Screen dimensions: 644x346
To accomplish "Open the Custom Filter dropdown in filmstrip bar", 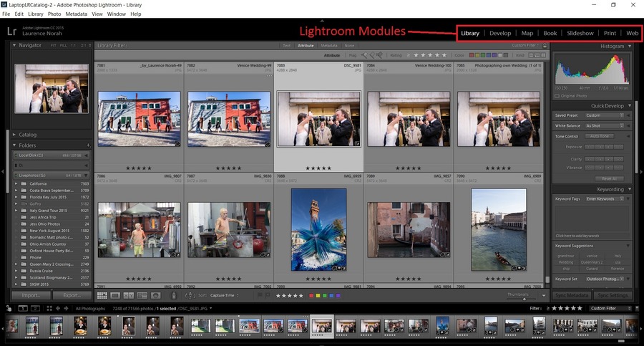I will pyautogui.click(x=611, y=308).
